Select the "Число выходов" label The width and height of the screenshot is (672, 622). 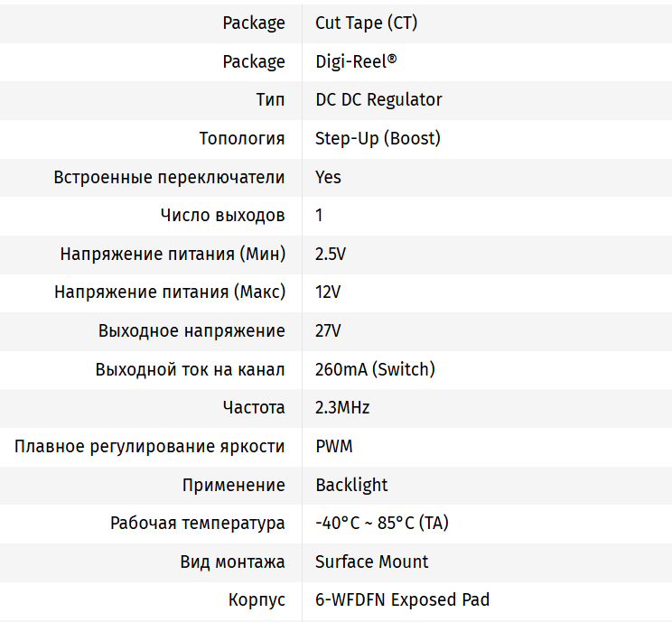click(223, 215)
